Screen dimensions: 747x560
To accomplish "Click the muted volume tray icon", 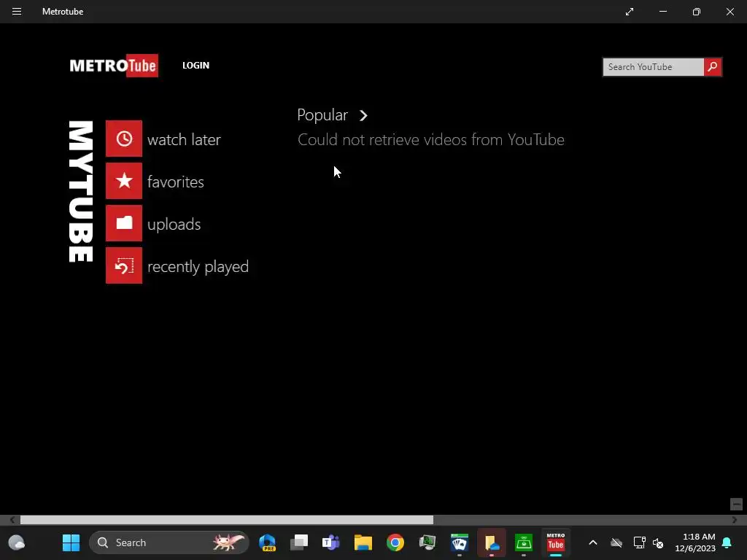I will pyautogui.click(x=658, y=542).
